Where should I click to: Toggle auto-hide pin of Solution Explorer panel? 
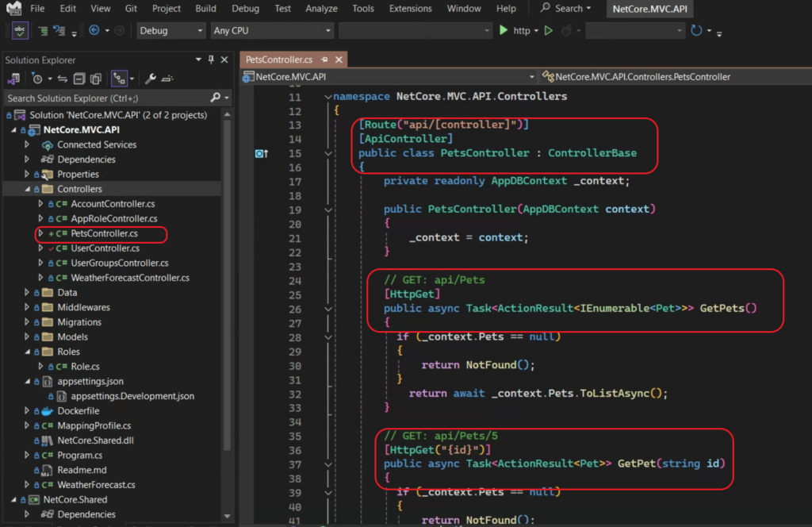click(x=211, y=60)
